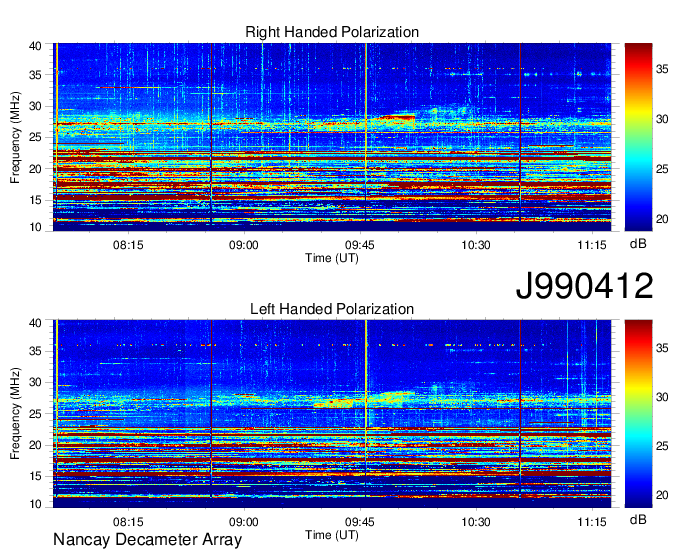Click the 10 MHz tick on the top plot
This screenshot has width=680, height=552.
[35, 227]
